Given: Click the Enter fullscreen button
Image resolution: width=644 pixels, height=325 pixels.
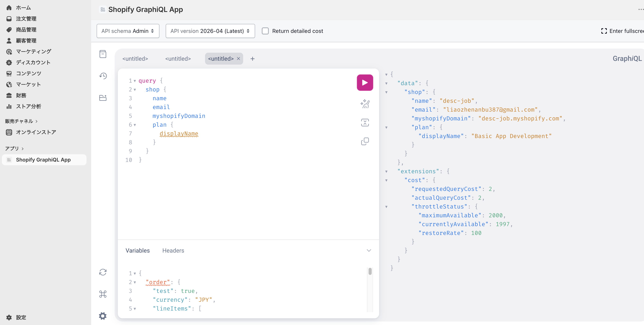Looking at the screenshot, I should click(x=622, y=31).
